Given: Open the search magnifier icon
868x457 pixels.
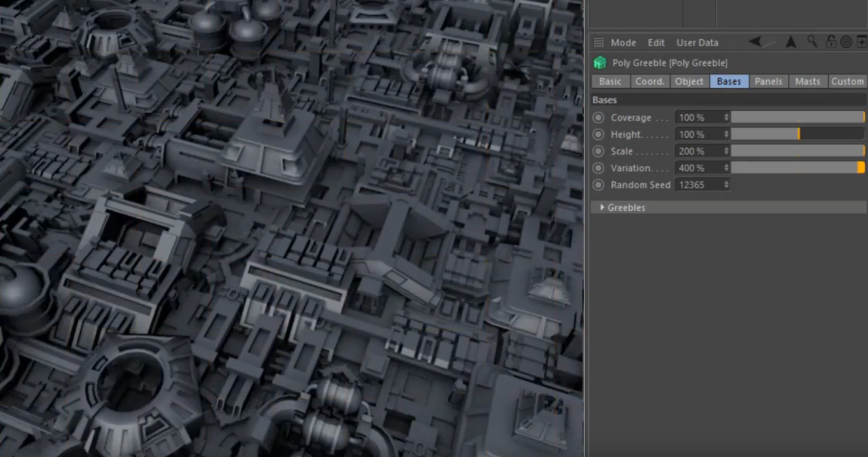Looking at the screenshot, I should click(812, 42).
